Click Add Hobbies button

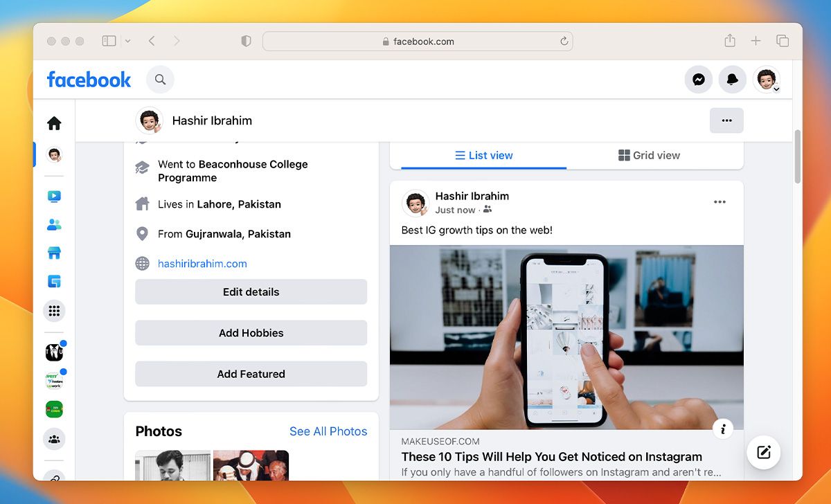point(251,333)
